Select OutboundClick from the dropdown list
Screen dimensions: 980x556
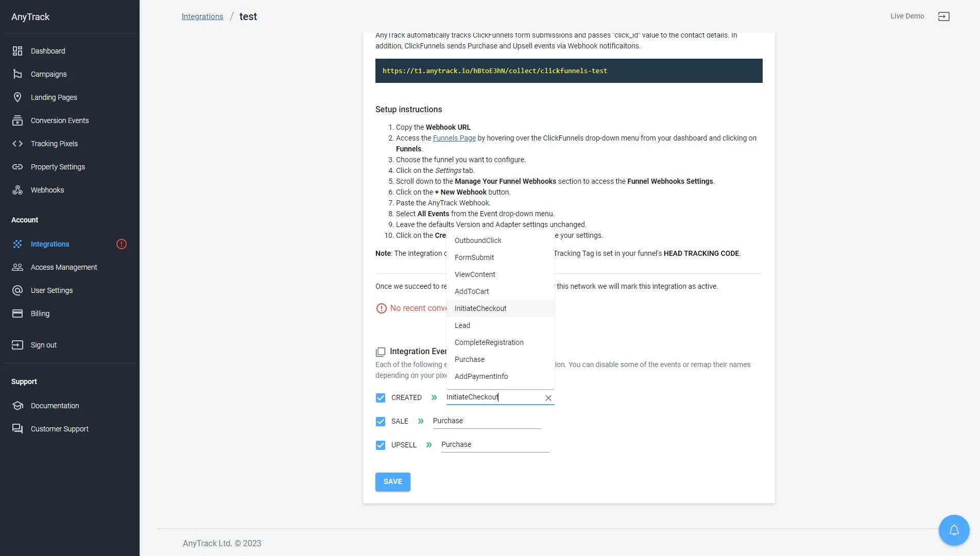(x=501, y=240)
